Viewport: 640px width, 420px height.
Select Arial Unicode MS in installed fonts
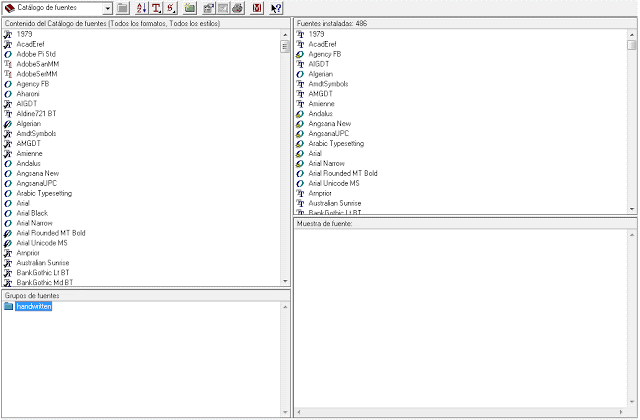click(334, 183)
